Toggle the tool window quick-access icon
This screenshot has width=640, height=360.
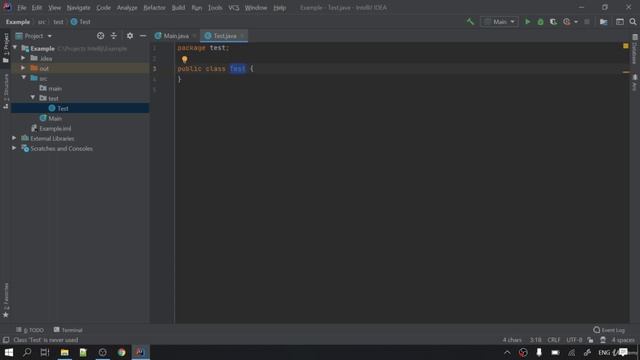[x=6, y=340]
